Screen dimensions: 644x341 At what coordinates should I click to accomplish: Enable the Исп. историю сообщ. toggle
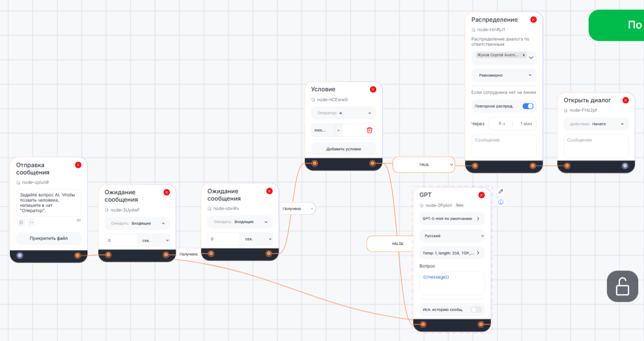[476, 310]
